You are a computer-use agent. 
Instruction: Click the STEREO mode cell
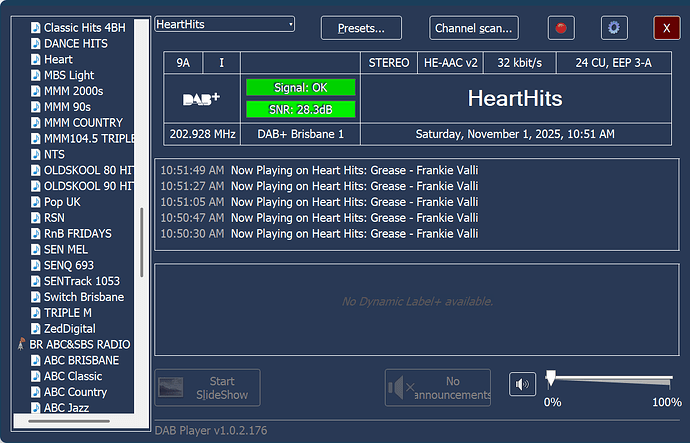point(389,63)
